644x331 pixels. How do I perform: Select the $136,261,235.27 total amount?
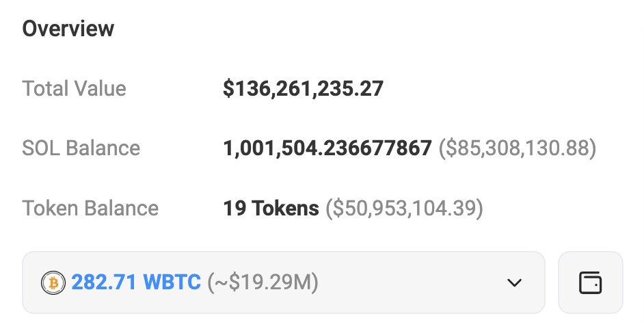(303, 89)
